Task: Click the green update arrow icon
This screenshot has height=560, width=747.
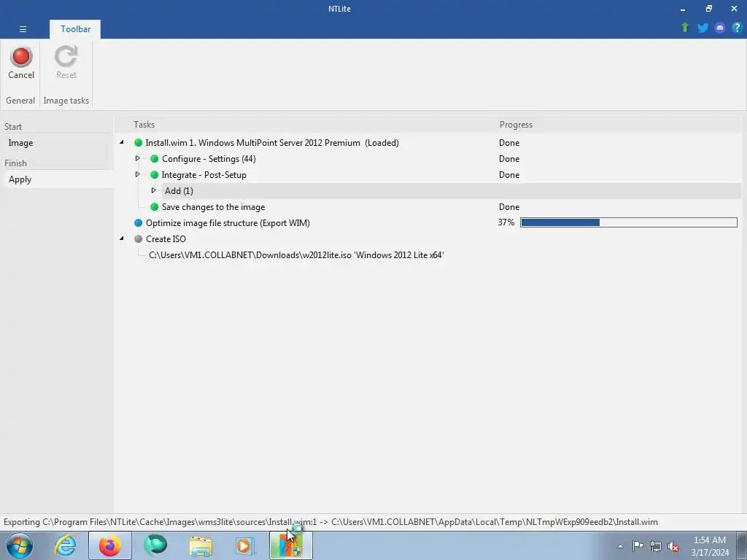Action: tap(685, 28)
